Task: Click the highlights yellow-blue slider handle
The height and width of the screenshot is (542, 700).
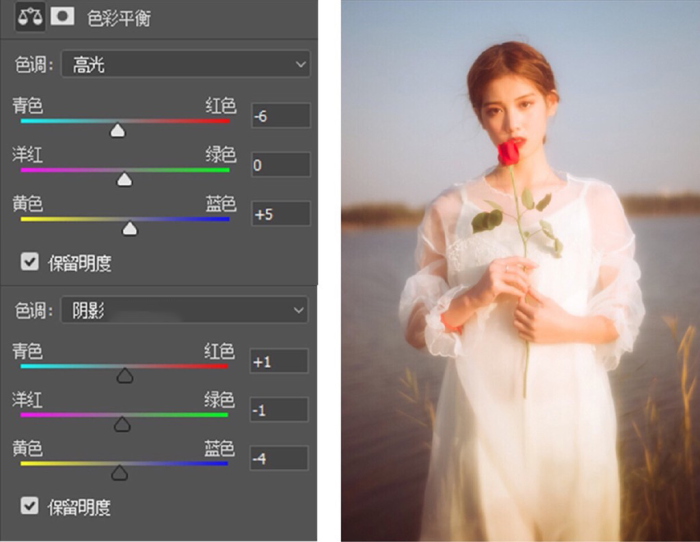Action: pyautogui.click(x=130, y=229)
